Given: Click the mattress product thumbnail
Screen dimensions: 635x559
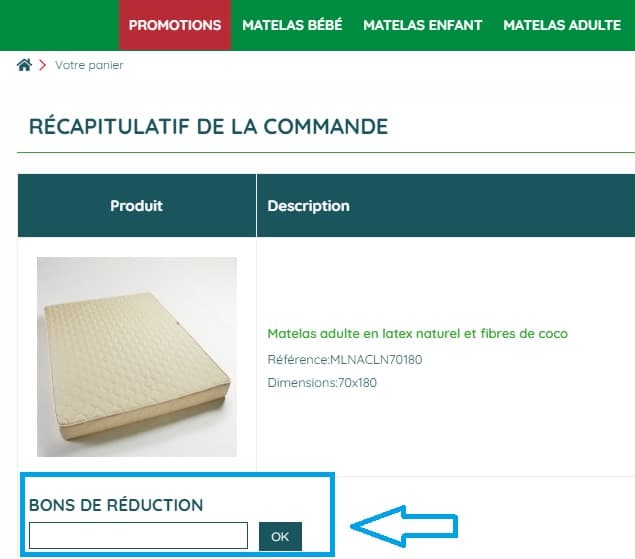Looking at the screenshot, I should [x=137, y=357].
